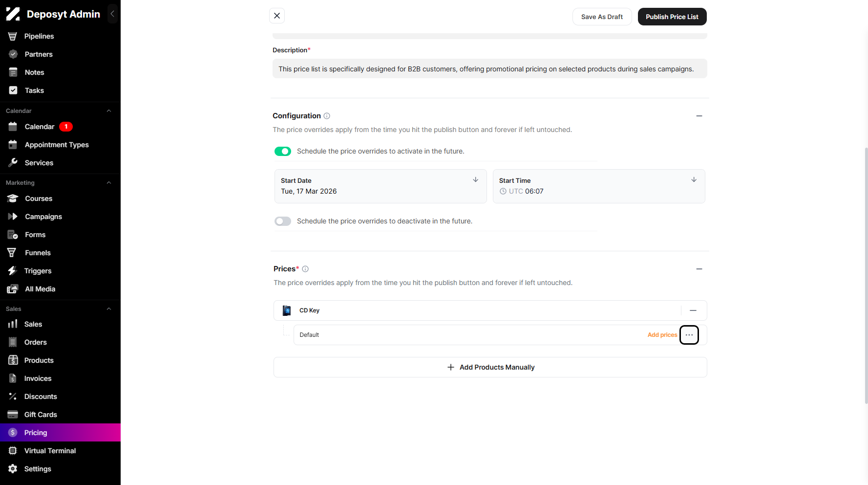Click the Description text field
Image resolution: width=868 pixels, height=485 pixels.
[490, 69]
